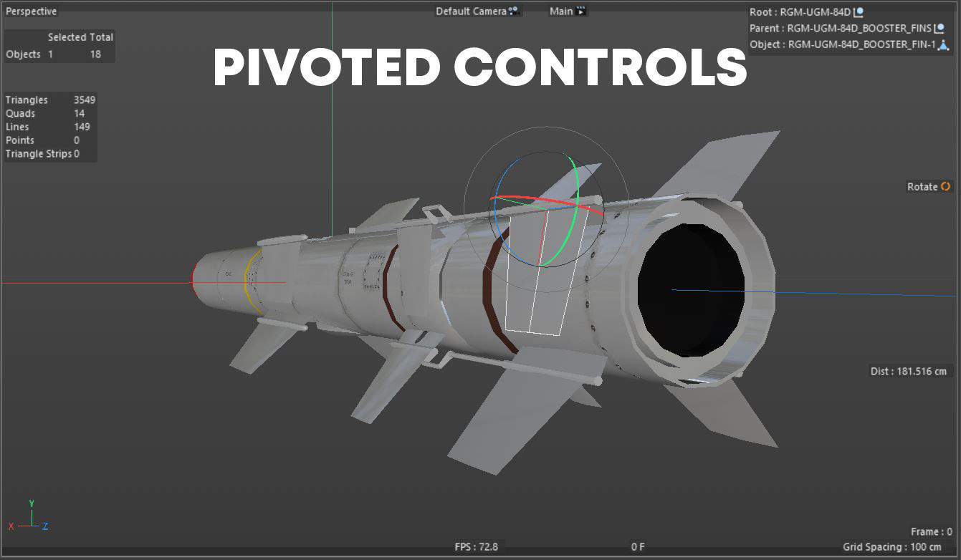The height and width of the screenshot is (560, 961).
Task: Click the Default Camera label
Action: (471, 11)
